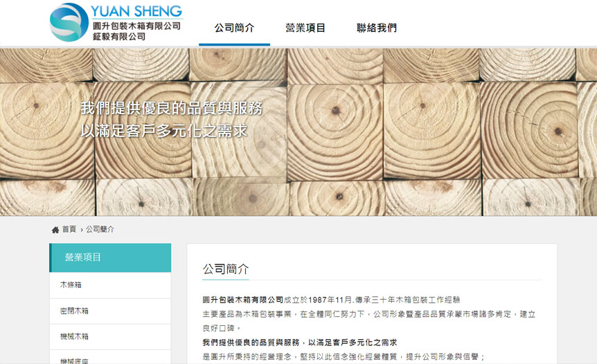597x364 pixels.
Task: Click the bold line 以滿足客戶多元化之需求
Action: click(353, 343)
